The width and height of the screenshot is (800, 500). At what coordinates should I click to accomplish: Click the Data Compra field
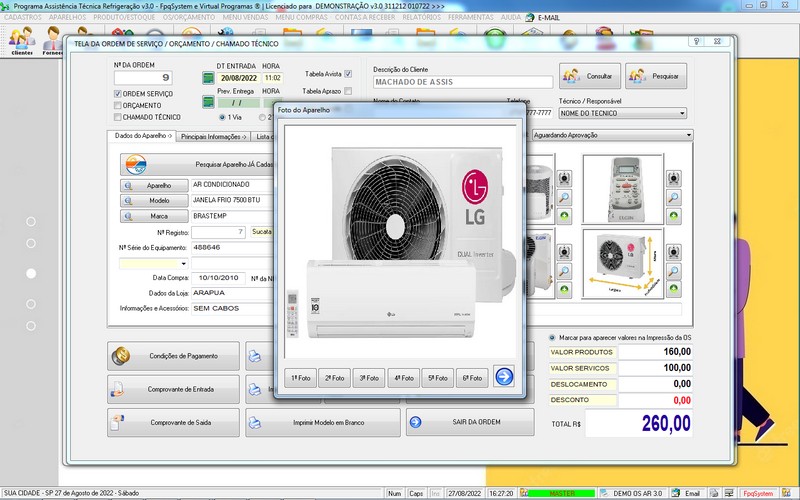218,278
